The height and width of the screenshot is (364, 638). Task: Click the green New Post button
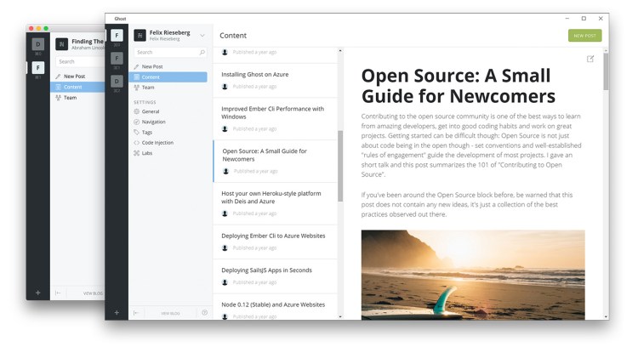(584, 36)
